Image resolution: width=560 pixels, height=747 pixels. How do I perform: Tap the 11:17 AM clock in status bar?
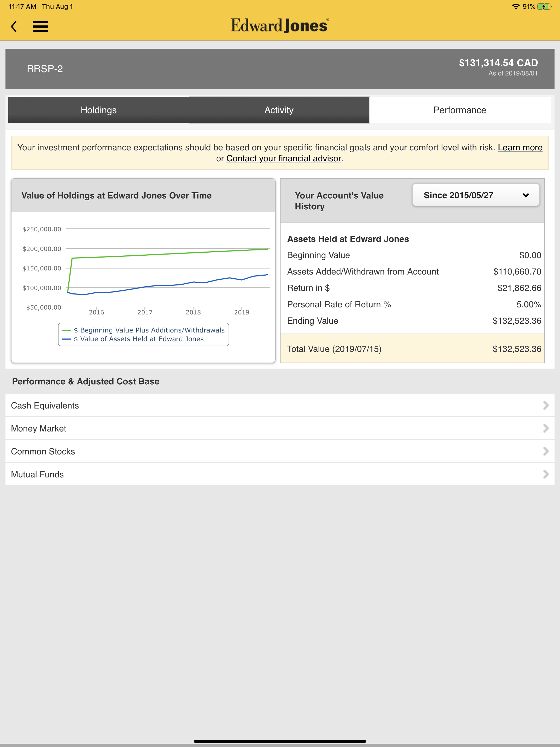tap(22, 6)
